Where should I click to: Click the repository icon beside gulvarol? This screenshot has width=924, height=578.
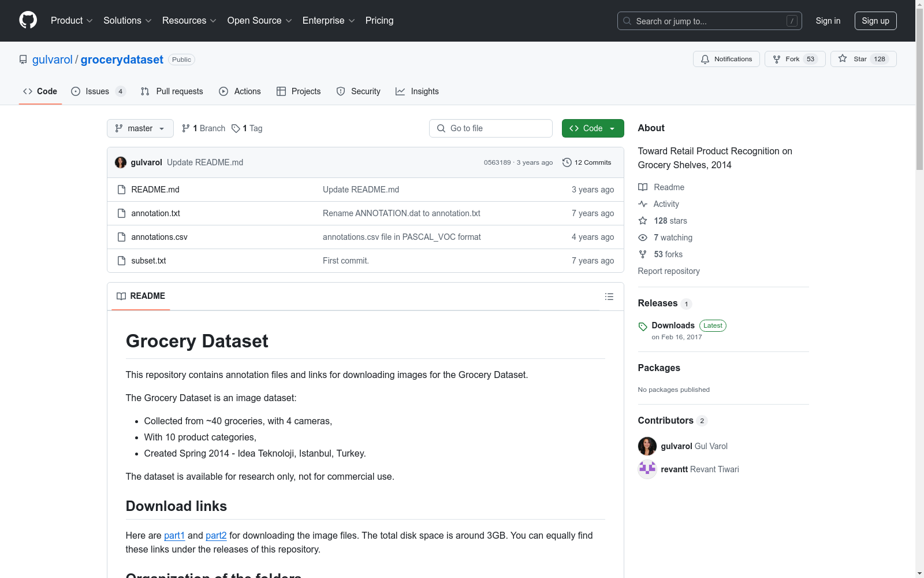pos(23,60)
